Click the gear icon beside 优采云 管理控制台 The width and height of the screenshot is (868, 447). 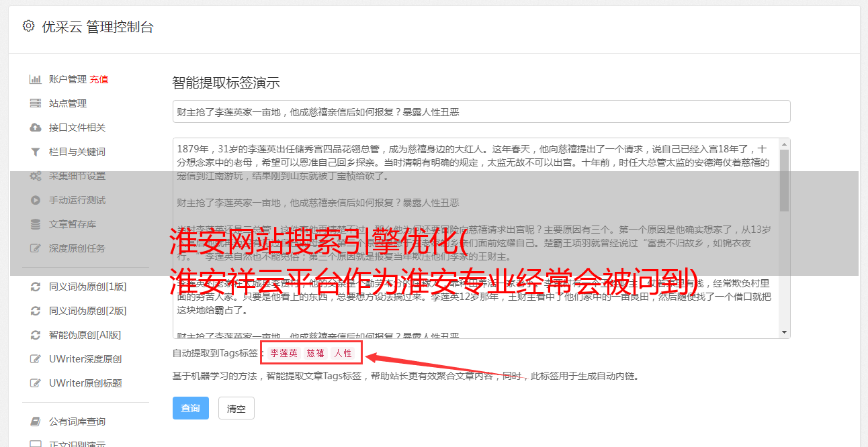click(x=28, y=26)
